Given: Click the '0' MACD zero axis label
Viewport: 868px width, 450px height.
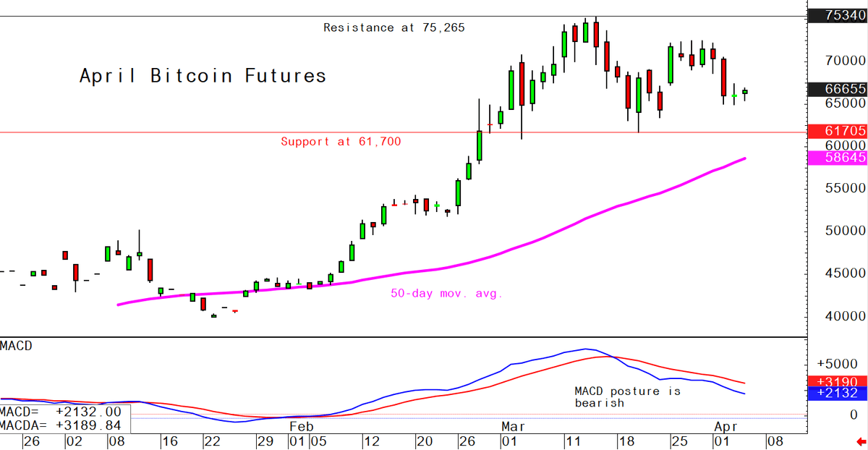Looking at the screenshot, I should 854,415.
